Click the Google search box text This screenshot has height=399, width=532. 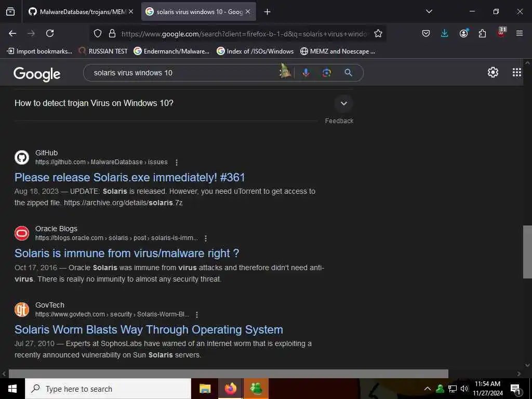(133, 73)
